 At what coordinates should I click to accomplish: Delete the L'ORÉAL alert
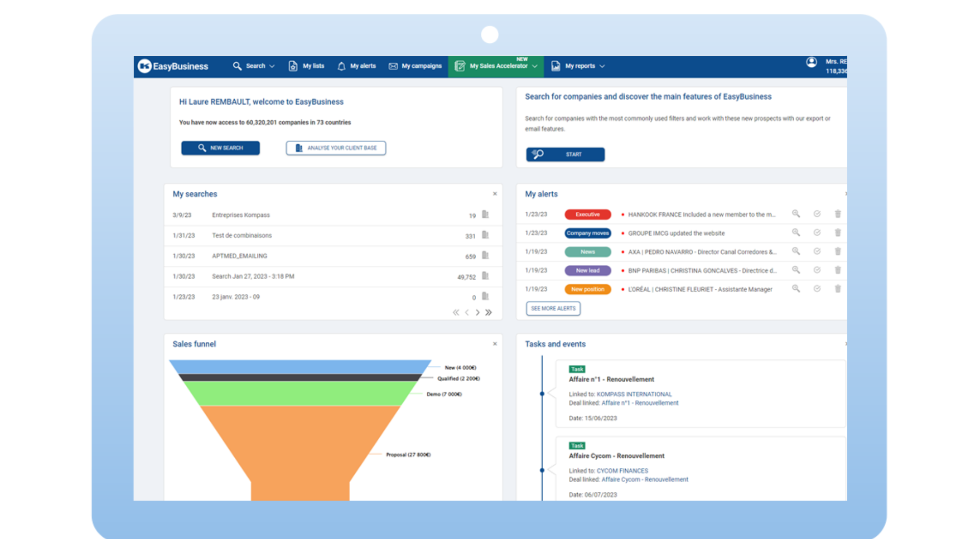click(838, 289)
